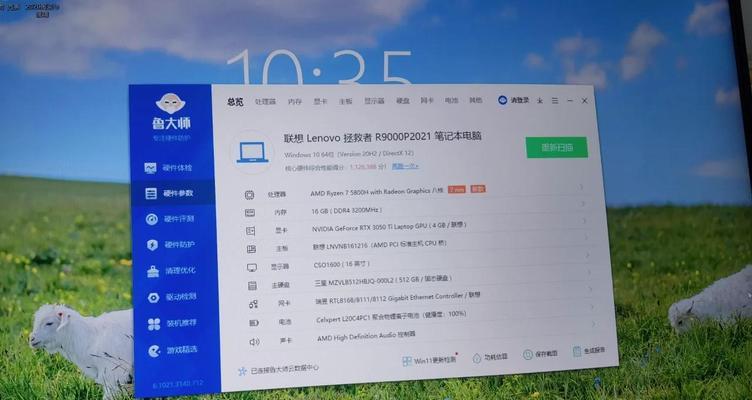Click the graphics card icon beside 显卡 row

pos(250,231)
